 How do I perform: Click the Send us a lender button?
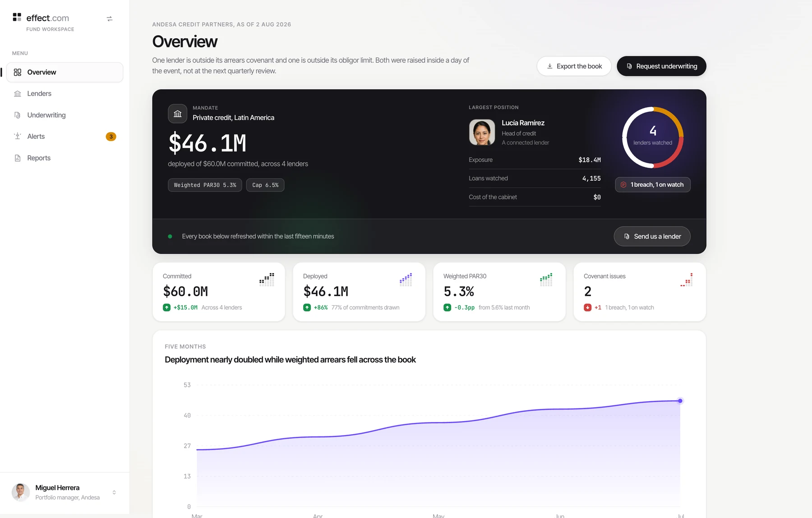pyautogui.click(x=652, y=237)
